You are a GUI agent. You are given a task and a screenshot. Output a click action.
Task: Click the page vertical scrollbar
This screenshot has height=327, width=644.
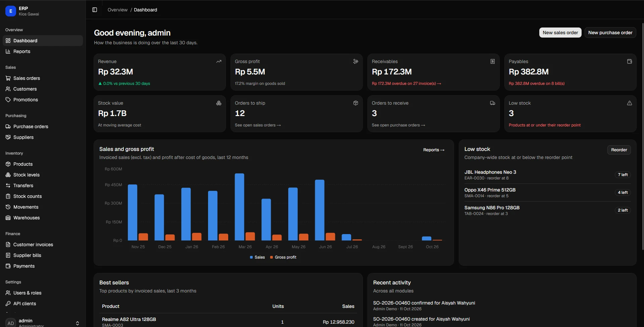coord(643,136)
